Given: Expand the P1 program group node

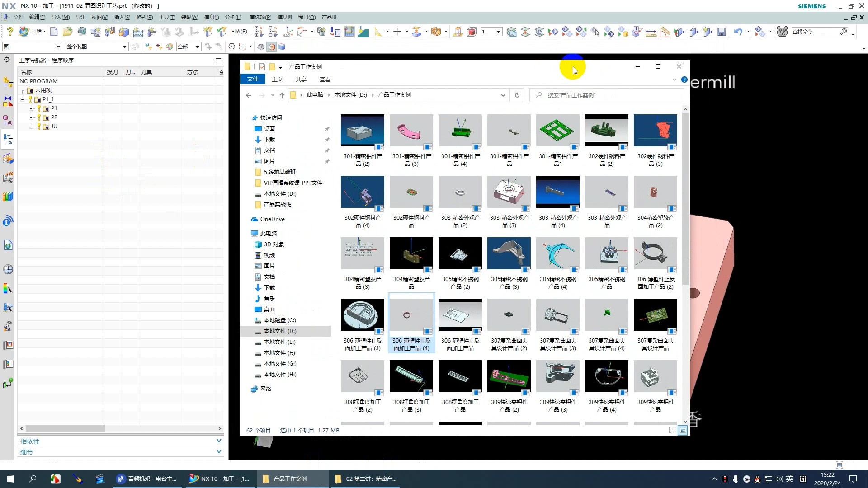Looking at the screenshot, I should pyautogui.click(x=31, y=108).
